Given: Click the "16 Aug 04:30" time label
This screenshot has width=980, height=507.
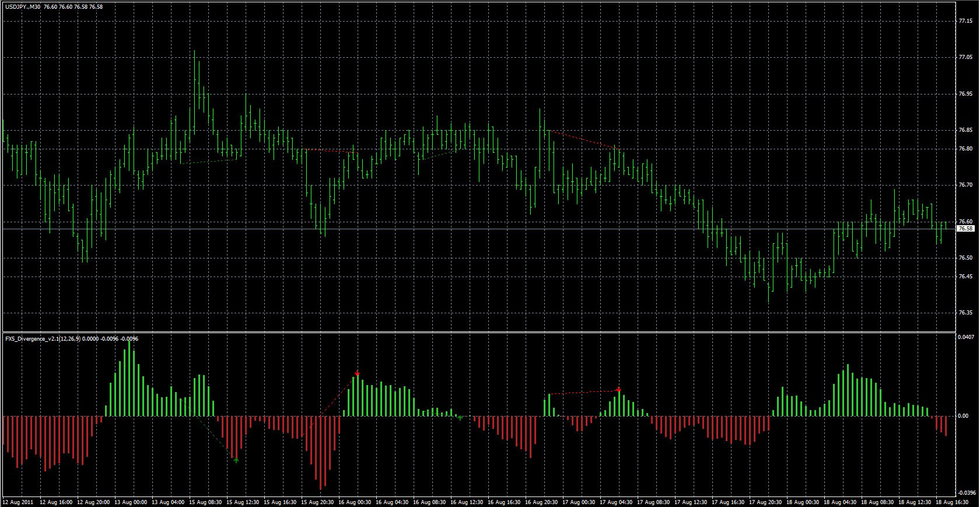Looking at the screenshot, I should pyautogui.click(x=392, y=502).
